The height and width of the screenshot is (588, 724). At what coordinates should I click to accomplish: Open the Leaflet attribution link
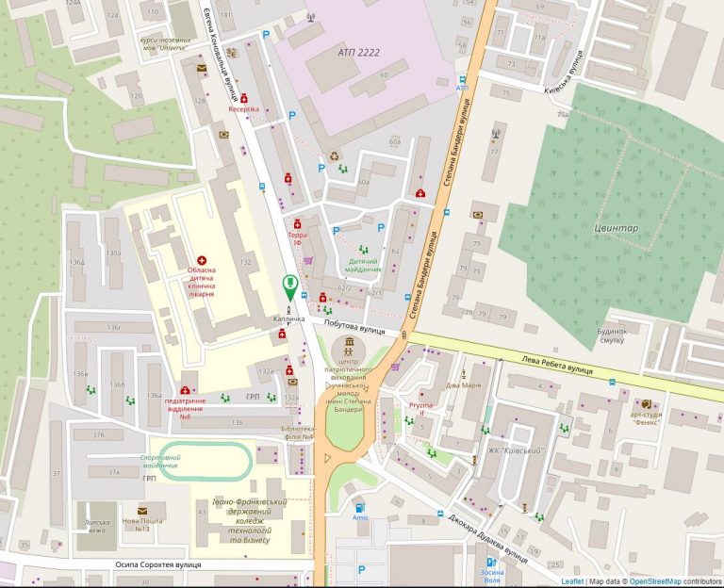pos(572,581)
